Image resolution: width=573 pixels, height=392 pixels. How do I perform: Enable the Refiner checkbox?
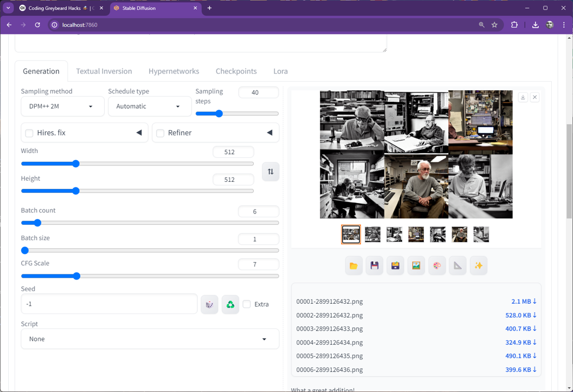160,133
